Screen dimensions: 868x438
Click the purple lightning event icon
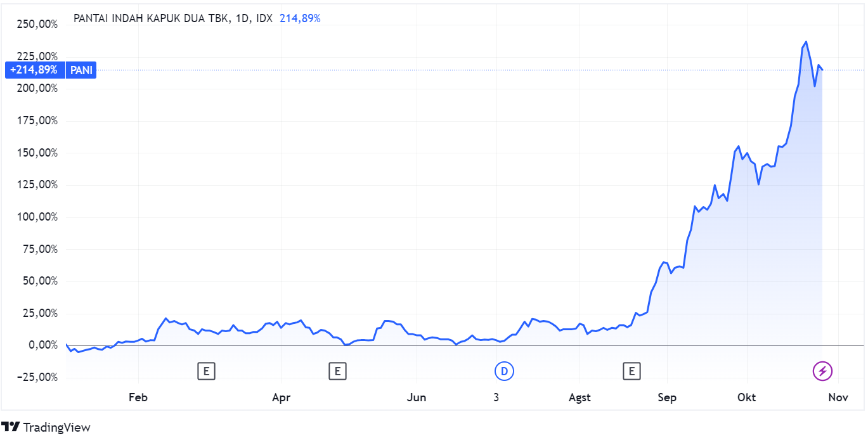coord(822,371)
